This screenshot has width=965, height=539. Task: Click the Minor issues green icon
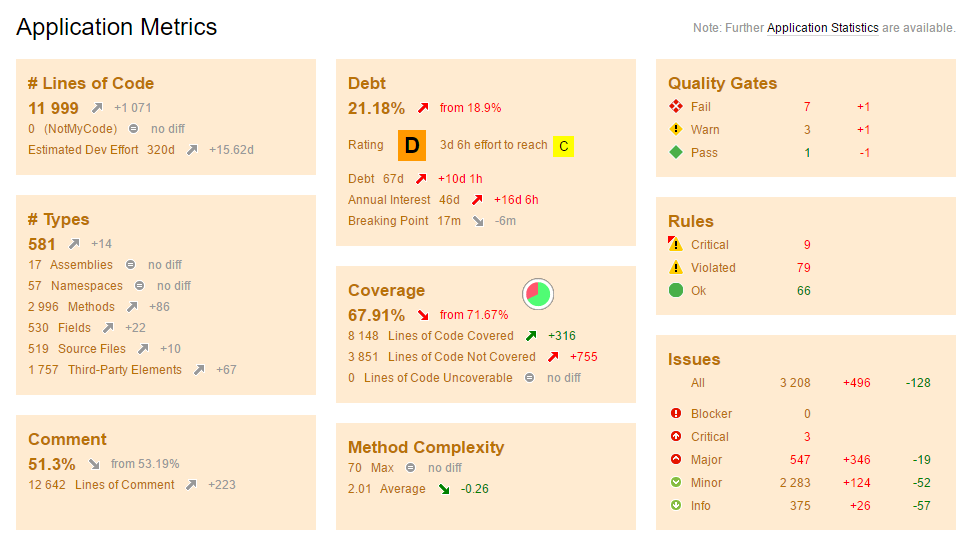tap(676, 483)
